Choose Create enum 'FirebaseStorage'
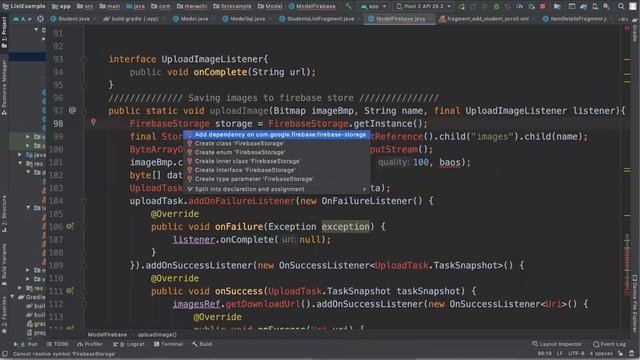This screenshot has width=640, height=360. click(277, 152)
